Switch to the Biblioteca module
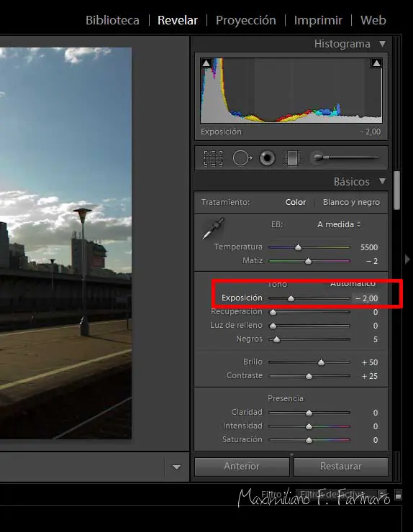Screen dimensions: 413x532 click(112, 20)
